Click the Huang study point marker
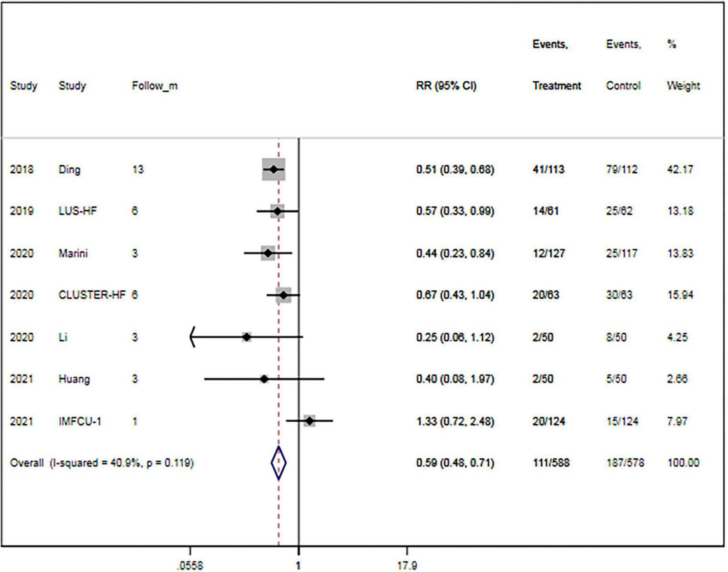 pyautogui.click(x=264, y=378)
